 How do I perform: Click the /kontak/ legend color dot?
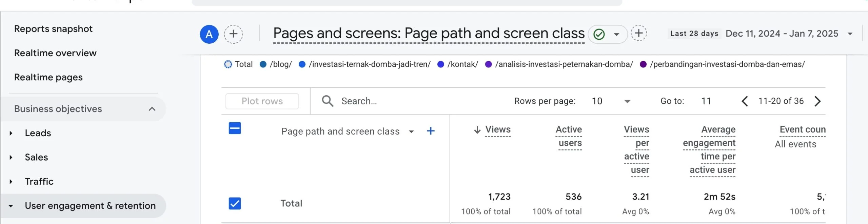coord(440,64)
